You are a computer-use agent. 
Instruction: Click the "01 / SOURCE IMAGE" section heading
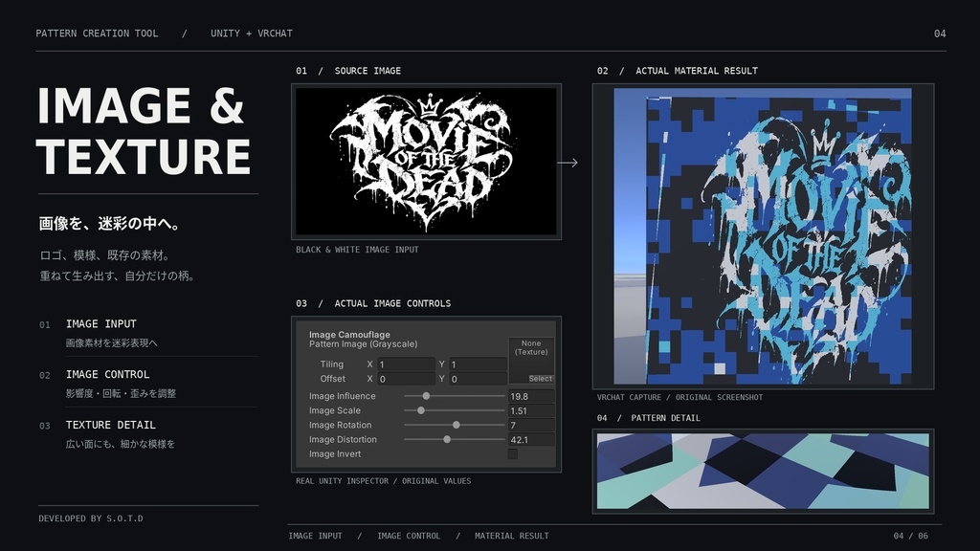point(348,71)
